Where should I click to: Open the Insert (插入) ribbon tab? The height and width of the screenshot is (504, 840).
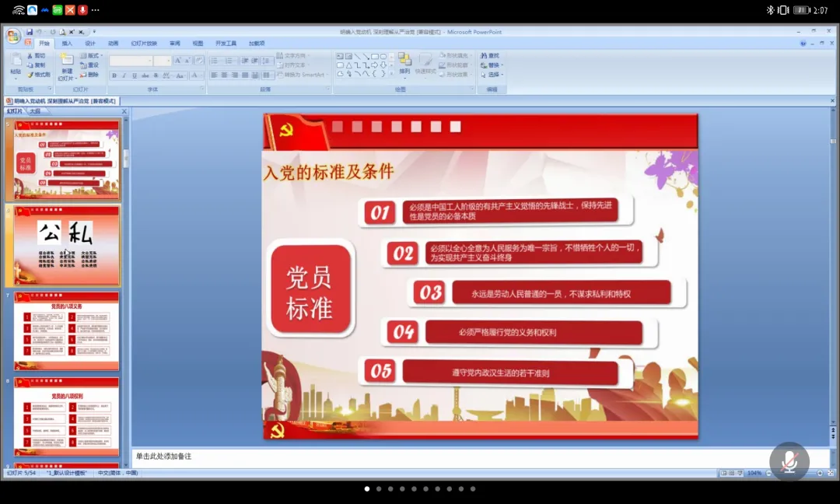(x=67, y=44)
